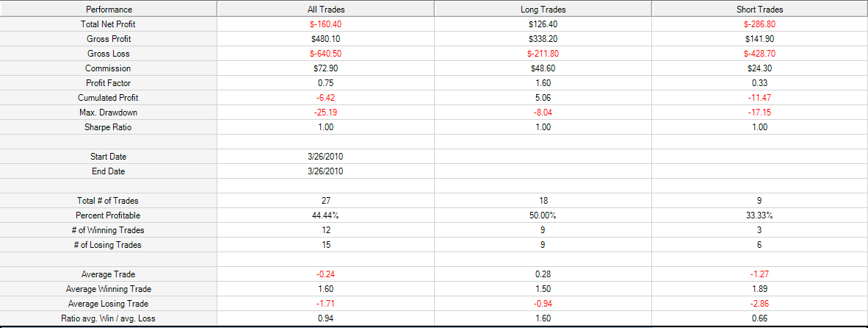Viewport: 868px width, 328px height.
Task: Click the Short Trades column header
Action: click(760, 10)
